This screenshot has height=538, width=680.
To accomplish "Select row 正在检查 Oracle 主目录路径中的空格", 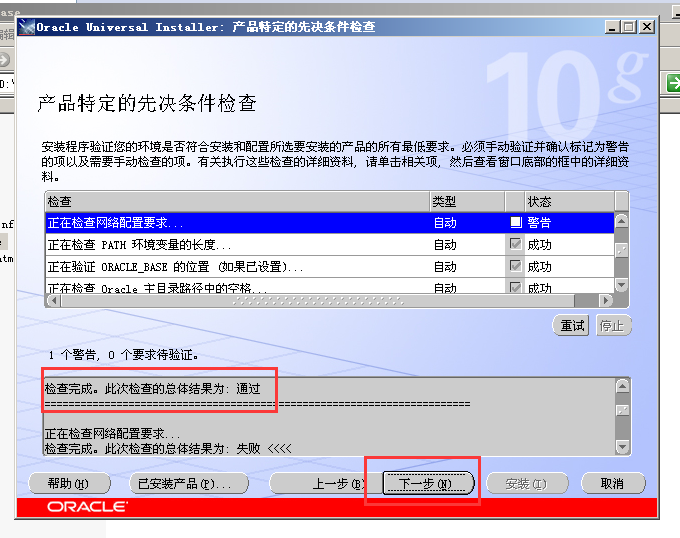I will 330,286.
